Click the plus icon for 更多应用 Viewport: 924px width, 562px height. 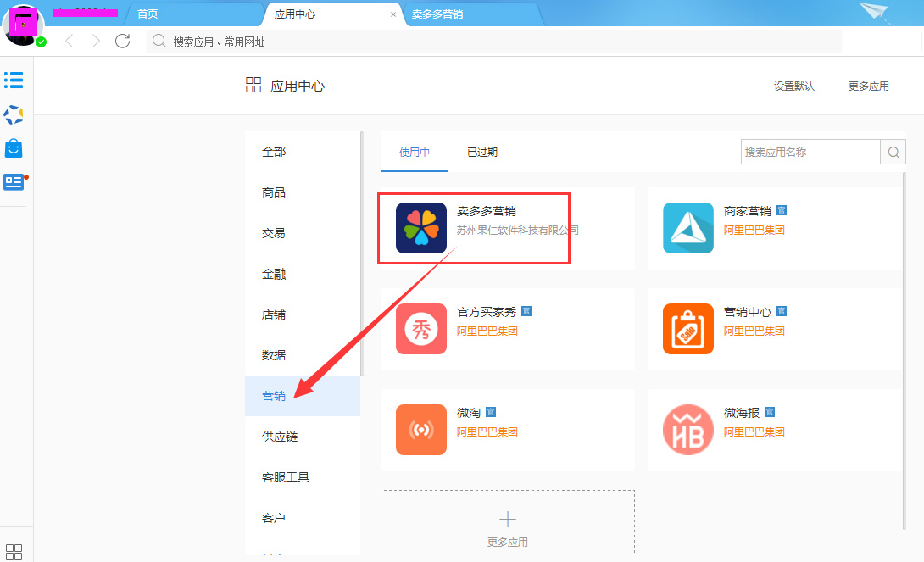(508, 519)
